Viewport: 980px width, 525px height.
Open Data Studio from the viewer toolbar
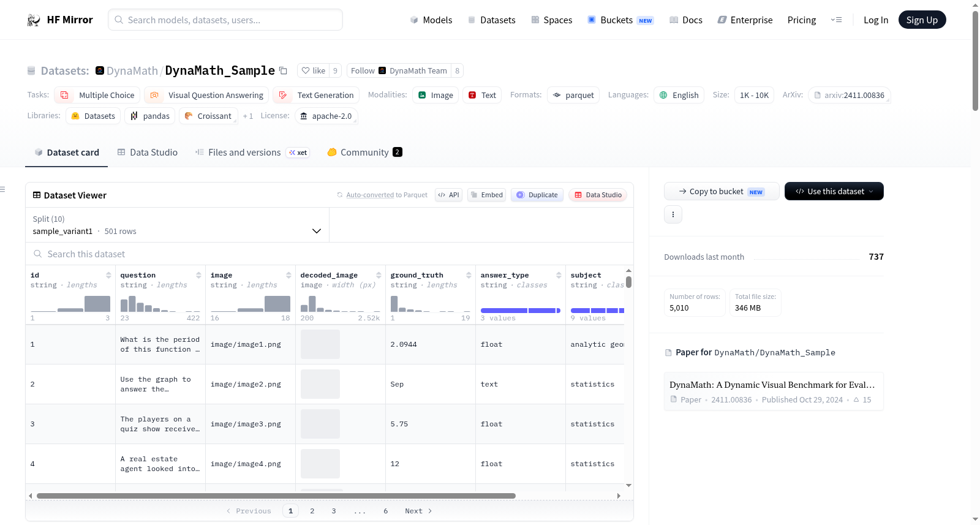pyautogui.click(x=598, y=195)
